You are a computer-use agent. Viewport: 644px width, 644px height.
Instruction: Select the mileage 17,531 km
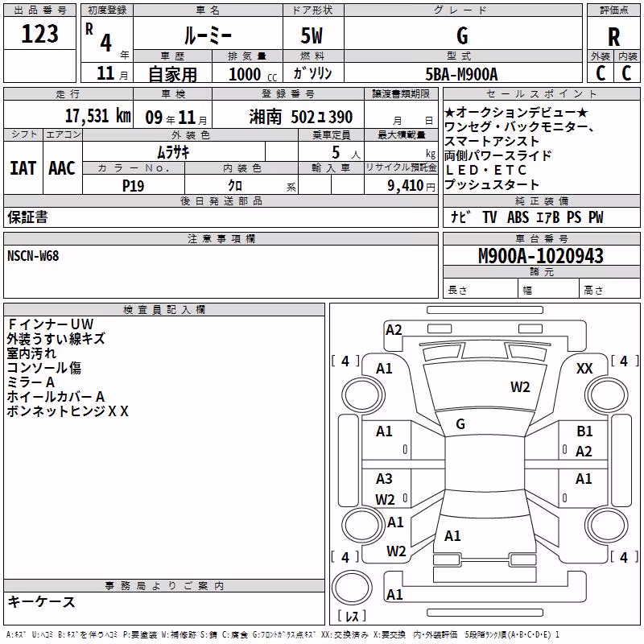coord(98,116)
